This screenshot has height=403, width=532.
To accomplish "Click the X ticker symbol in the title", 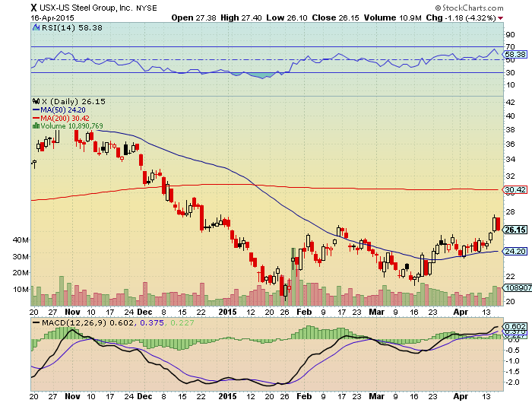I will [x=33, y=8].
